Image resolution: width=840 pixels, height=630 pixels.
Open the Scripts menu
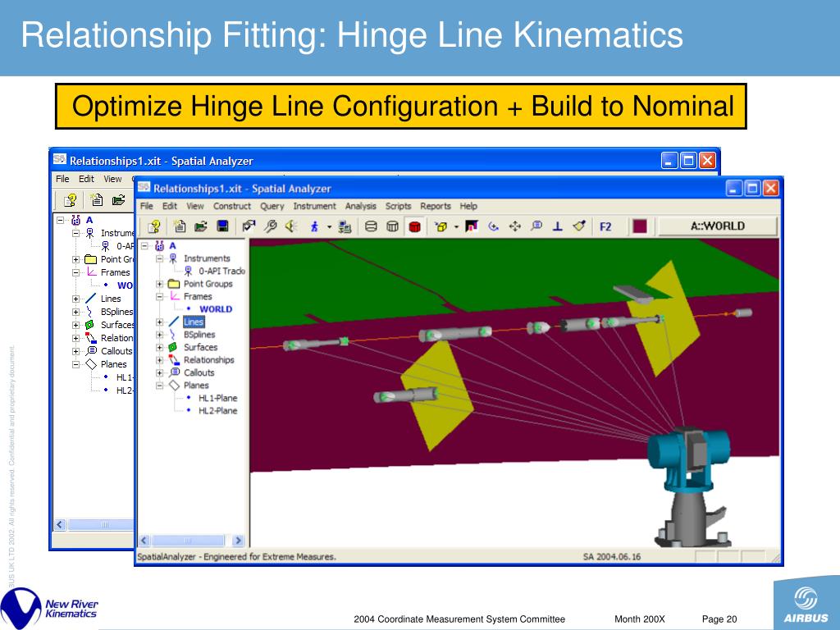[x=398, y=206]
